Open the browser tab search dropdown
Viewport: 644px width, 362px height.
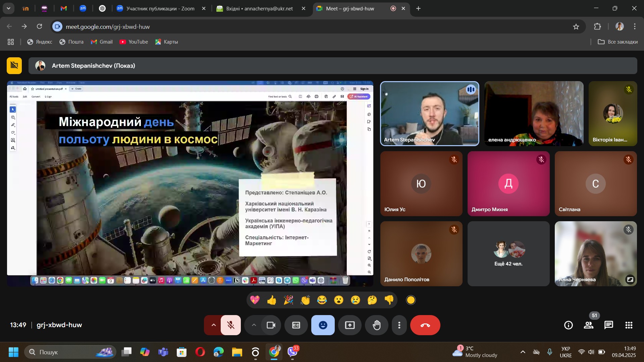[8, 8]
